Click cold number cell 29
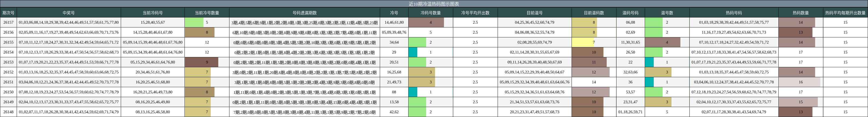The width and height of the screenshot is (868, 117). coord(394,52)
